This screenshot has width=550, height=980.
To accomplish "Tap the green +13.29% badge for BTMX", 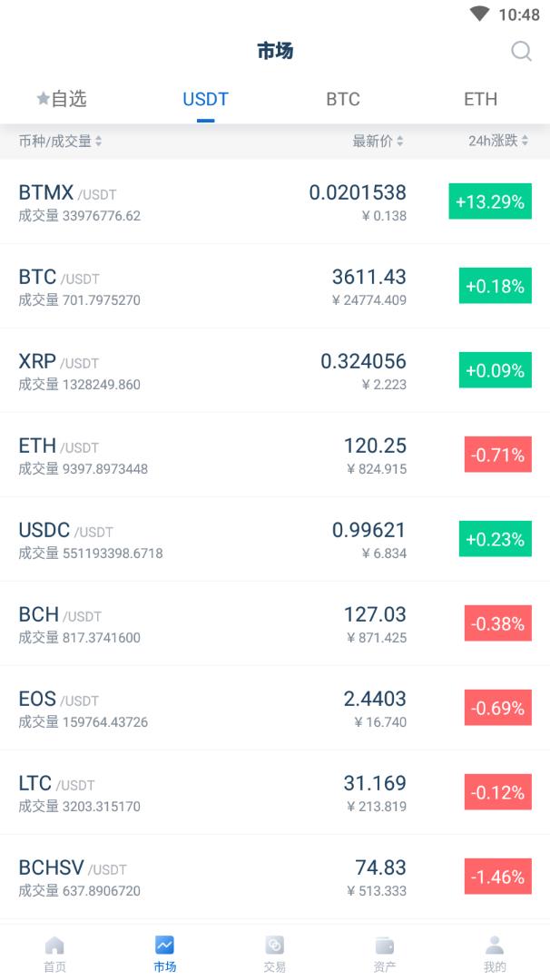I will click(490, 201).
